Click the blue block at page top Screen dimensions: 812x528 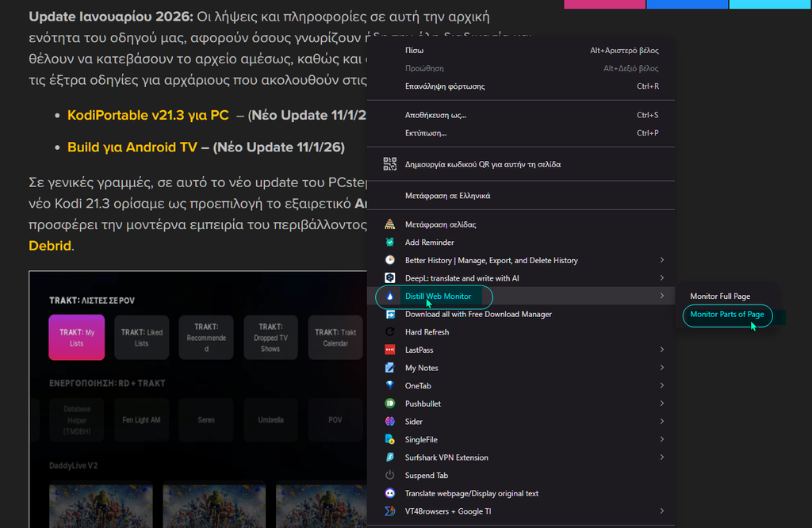688,4
